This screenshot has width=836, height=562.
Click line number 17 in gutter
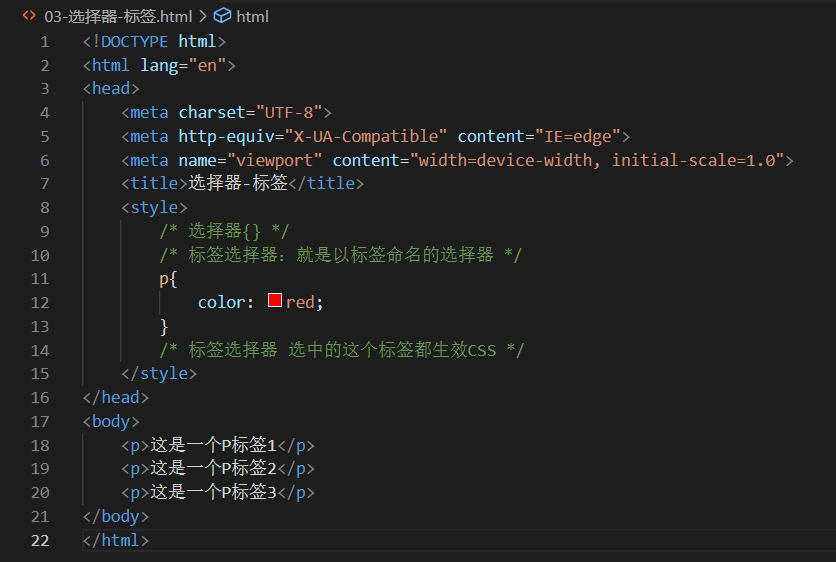point(40,422)
